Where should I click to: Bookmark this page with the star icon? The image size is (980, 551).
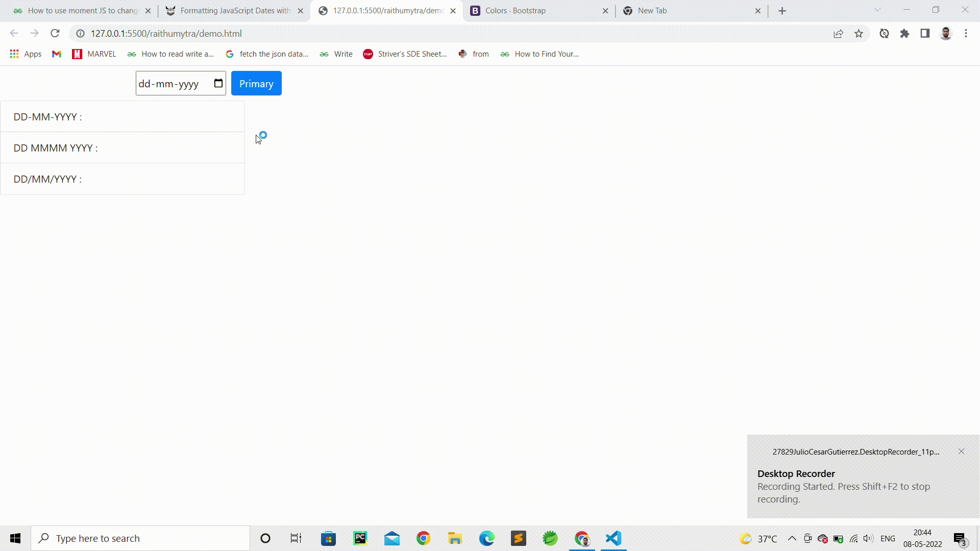(x=859, y=34)
